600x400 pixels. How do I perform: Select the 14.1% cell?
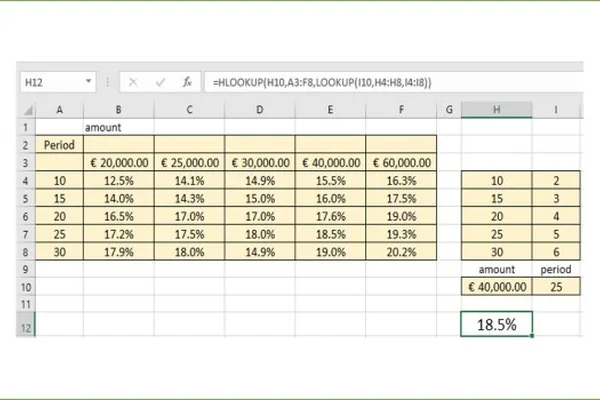pyautogui.click(x=189, y=181)
